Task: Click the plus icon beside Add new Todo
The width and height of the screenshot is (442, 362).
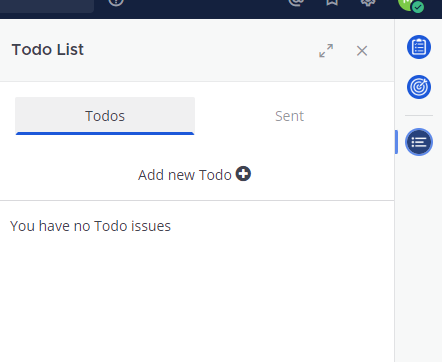Action: (243, 174)
